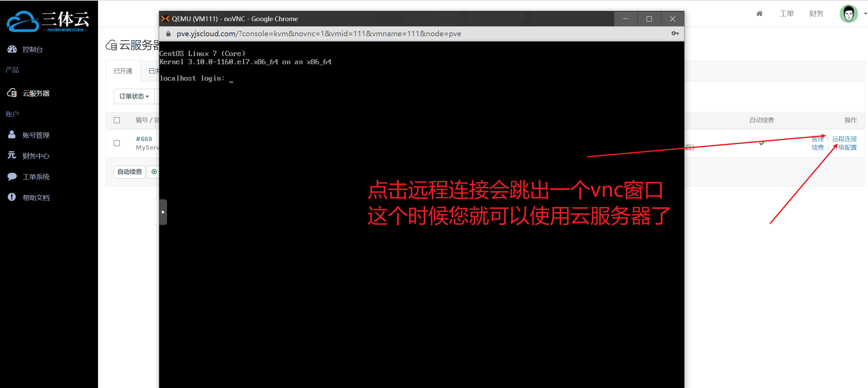Toggle the select-all checkbox in table header

pyautogui.click(x=117, y=120)
